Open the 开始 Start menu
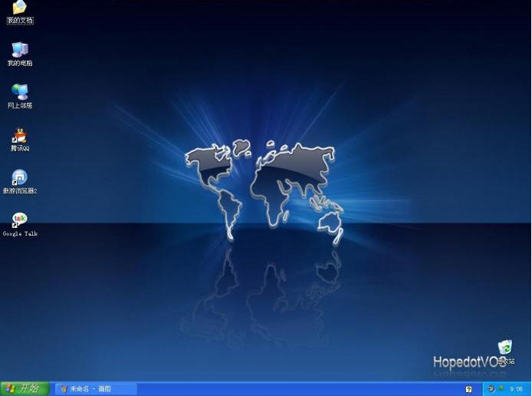 point(25,389)
